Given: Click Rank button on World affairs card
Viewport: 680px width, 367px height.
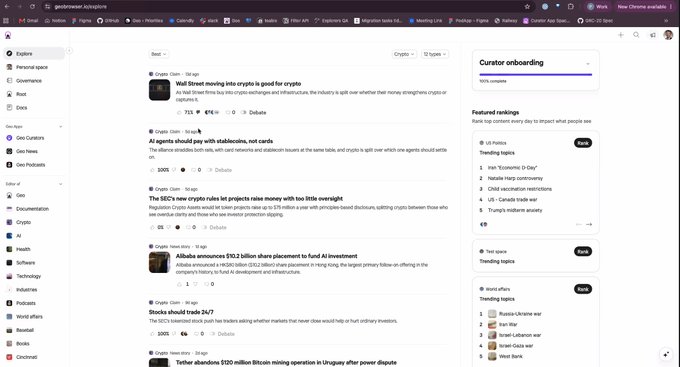Looking at the screenshot, I should [583, 289].
